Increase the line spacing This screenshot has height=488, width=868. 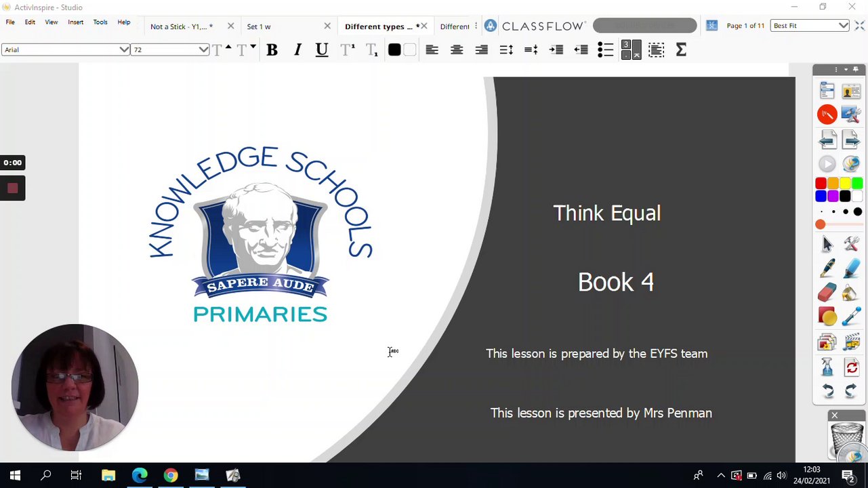506,50
